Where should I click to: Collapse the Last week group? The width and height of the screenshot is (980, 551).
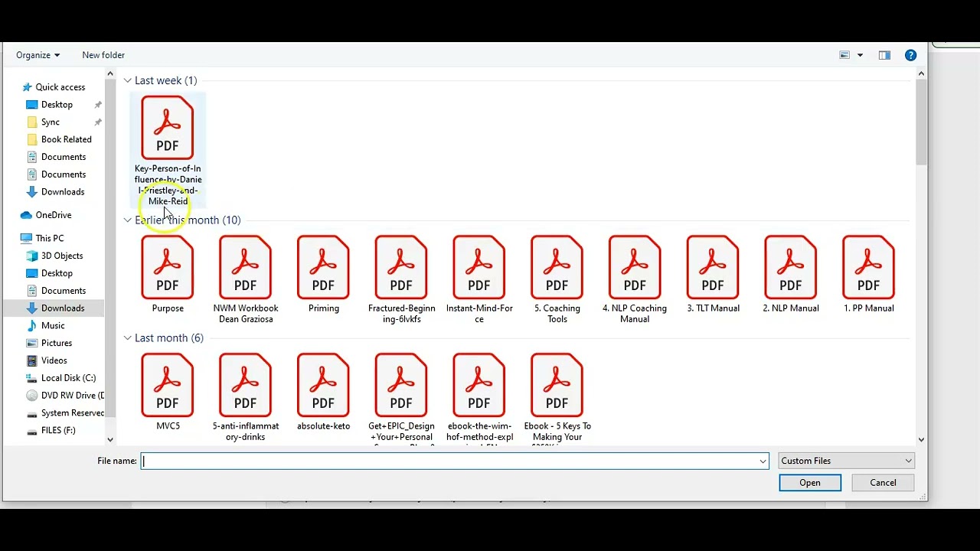pyautogui.click(x=127, y=80)
